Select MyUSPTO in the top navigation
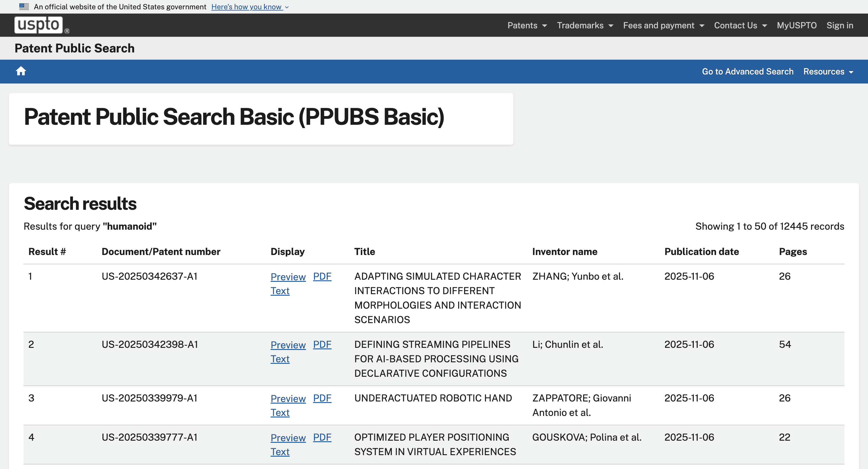This screenshot has width=868, height=469. point(797,25)
